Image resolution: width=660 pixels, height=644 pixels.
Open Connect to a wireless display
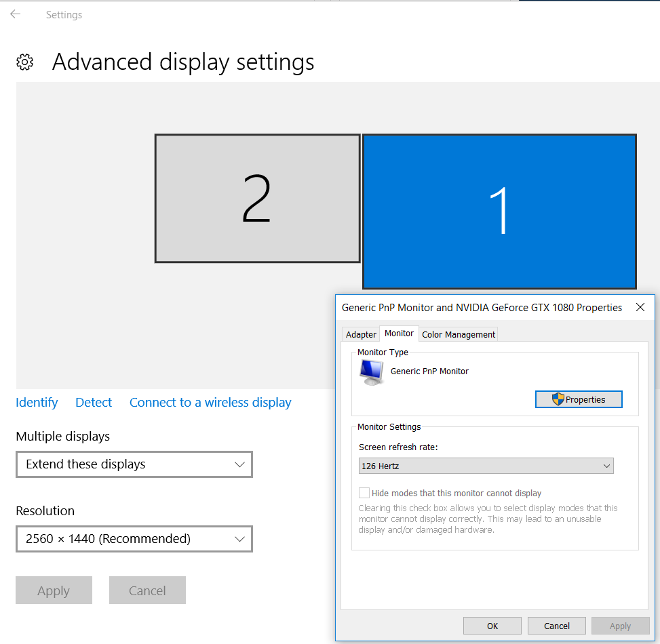210,402
